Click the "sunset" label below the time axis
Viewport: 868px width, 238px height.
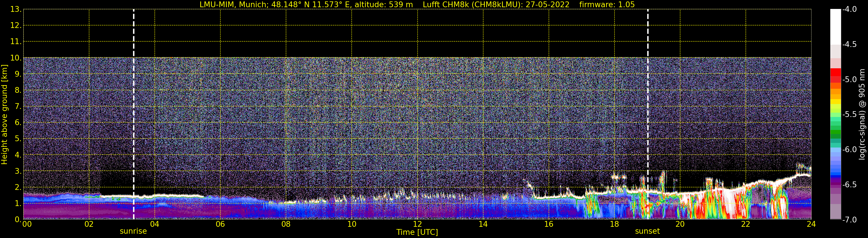(647, 231)
